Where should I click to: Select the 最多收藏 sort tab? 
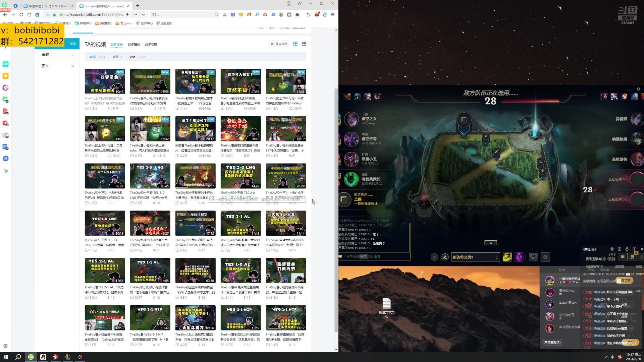coord(151,44)
